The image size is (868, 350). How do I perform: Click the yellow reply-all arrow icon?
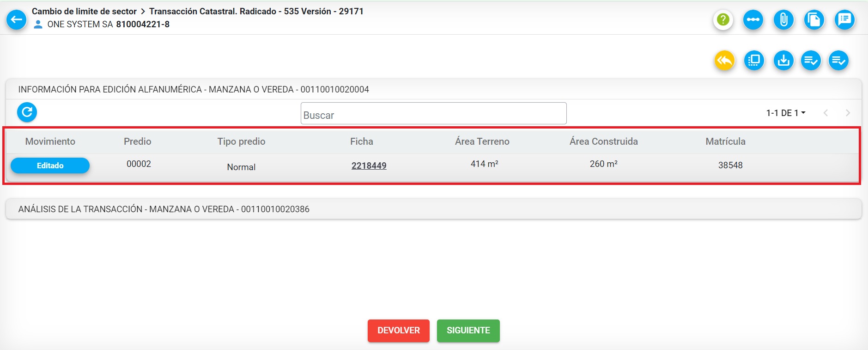click(x=724, y=61)
